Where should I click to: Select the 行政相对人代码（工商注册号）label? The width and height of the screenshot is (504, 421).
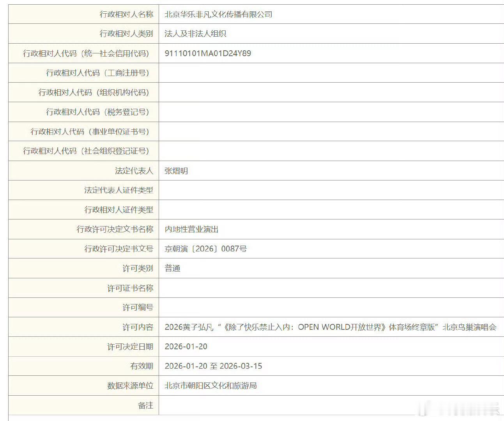point(88,73)
